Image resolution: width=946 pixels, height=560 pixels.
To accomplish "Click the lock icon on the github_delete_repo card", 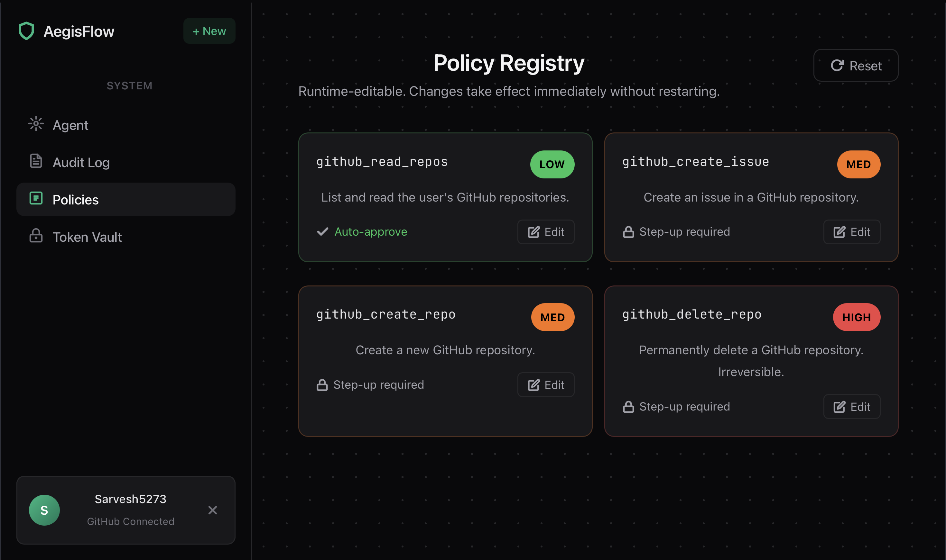I will (x=628, y=407).
